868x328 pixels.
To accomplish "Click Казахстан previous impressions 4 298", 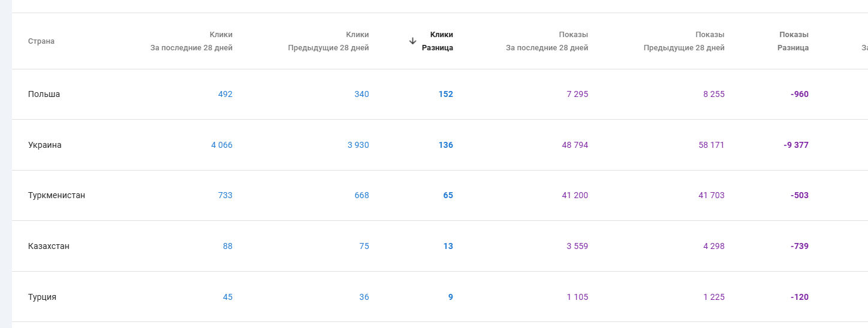I will click(713, 246).
